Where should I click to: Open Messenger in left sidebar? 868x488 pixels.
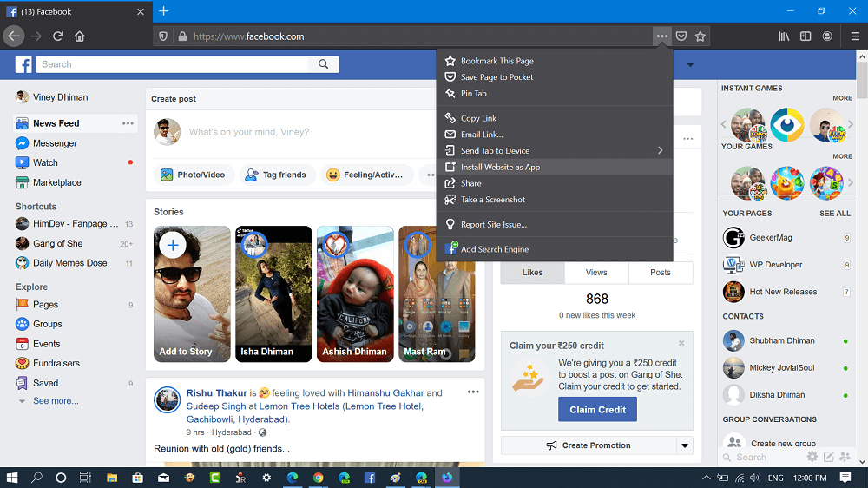55,143
